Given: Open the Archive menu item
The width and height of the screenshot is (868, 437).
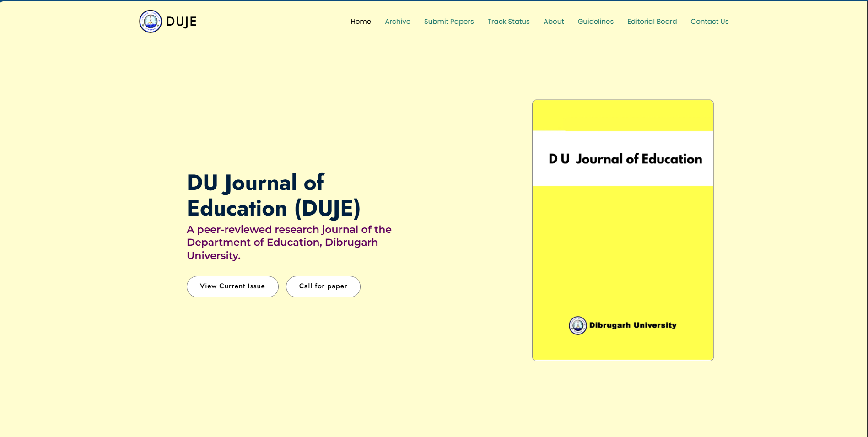Looking at the screenshot, I should [397, 22].
